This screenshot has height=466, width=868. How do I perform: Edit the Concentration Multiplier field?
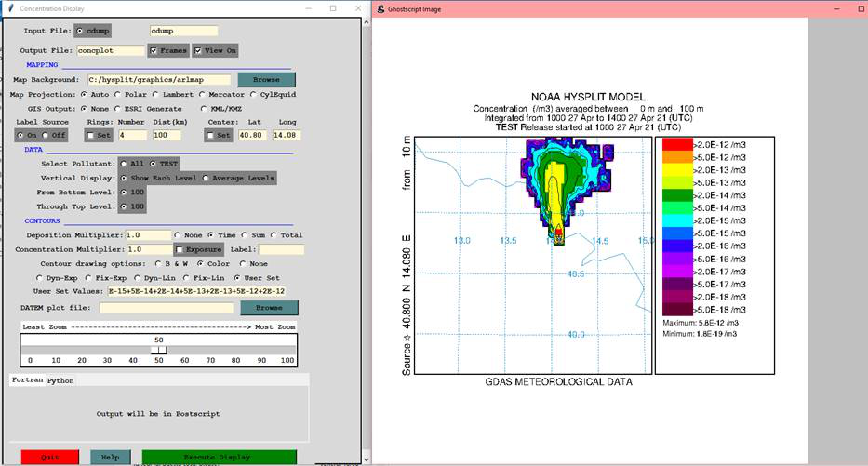pyautogui.click(x=150, y=249)
